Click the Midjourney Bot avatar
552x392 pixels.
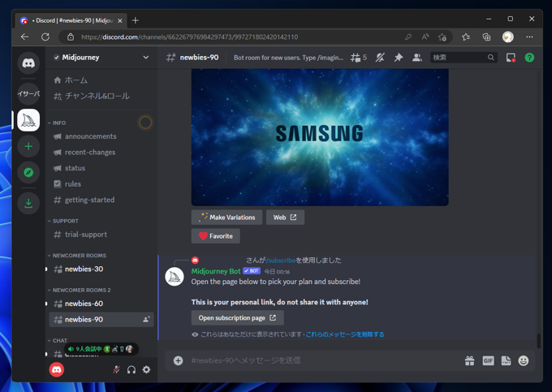(x=175, y=277)
